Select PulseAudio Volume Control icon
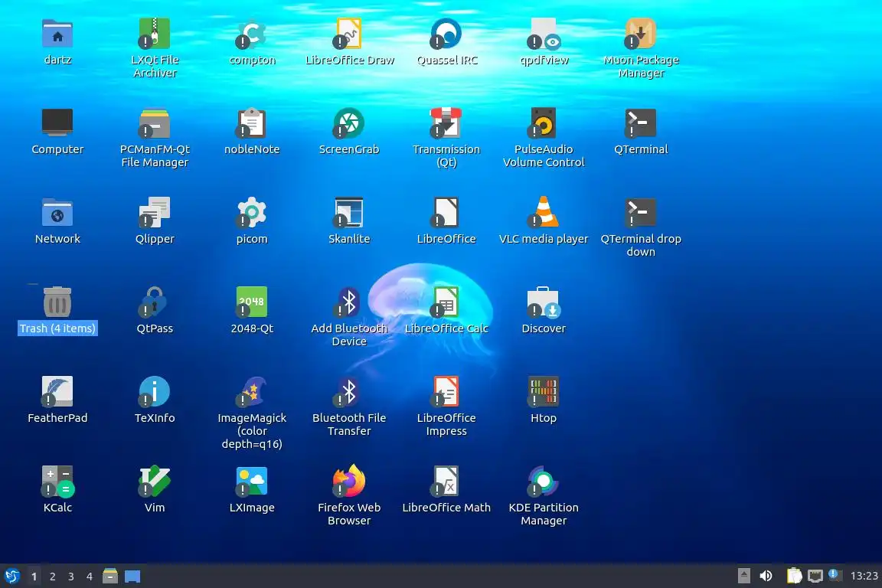Viewport: 882px width, 588px height. (544, 123)
